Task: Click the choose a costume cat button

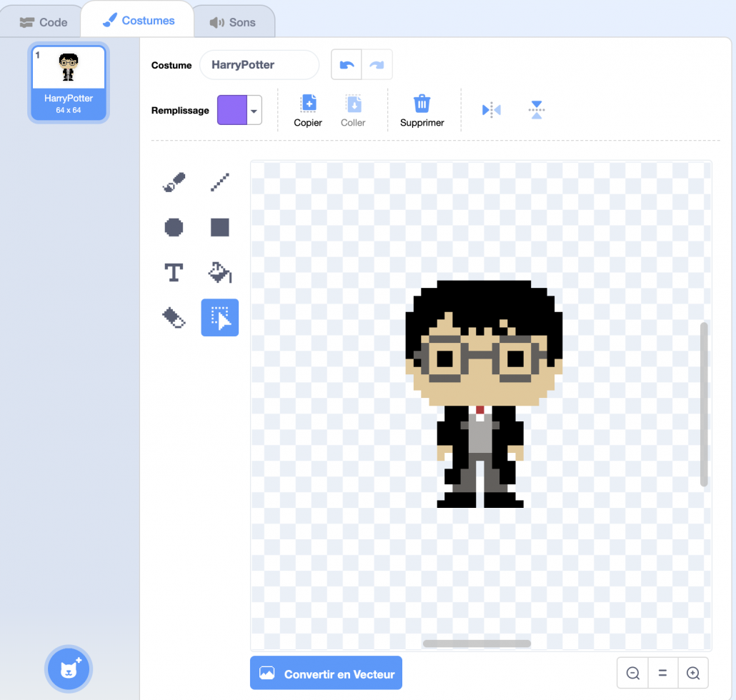Action: point(69,669)
